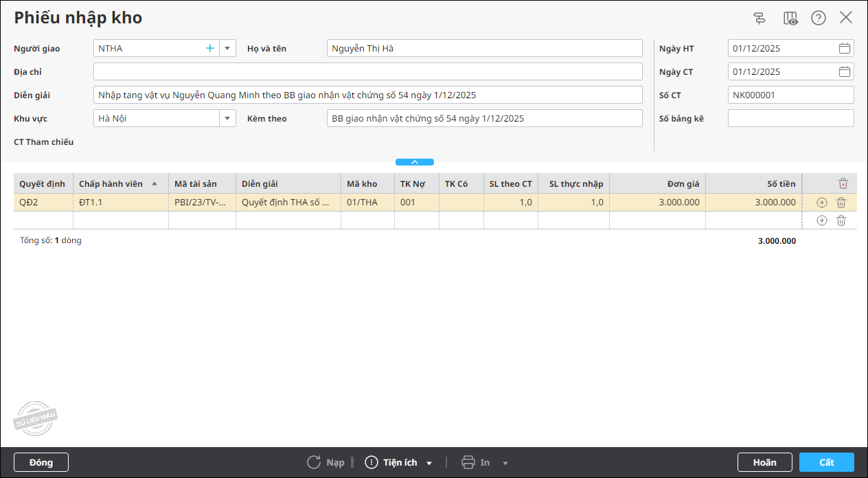Focus the Địa chỉ input field
Screen dimensions: 868x478
[368, 71]
